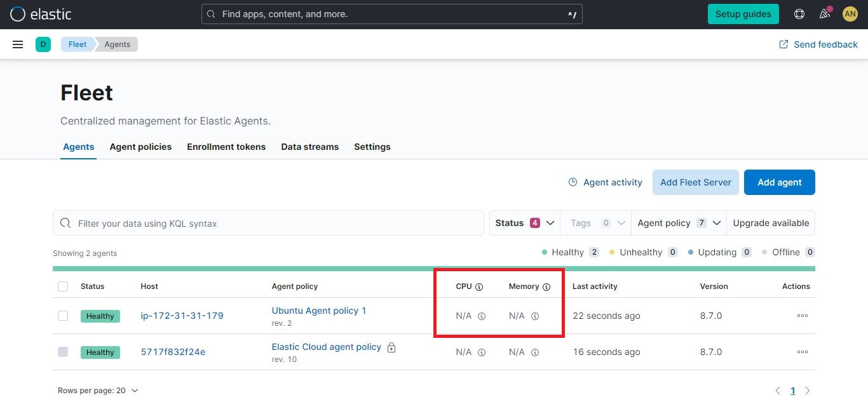Image resolution: width=868 pixels, height=416 pixels.
Task: Select the checkbox for ip-172-31-31-179 row
Action: point(63,316)
